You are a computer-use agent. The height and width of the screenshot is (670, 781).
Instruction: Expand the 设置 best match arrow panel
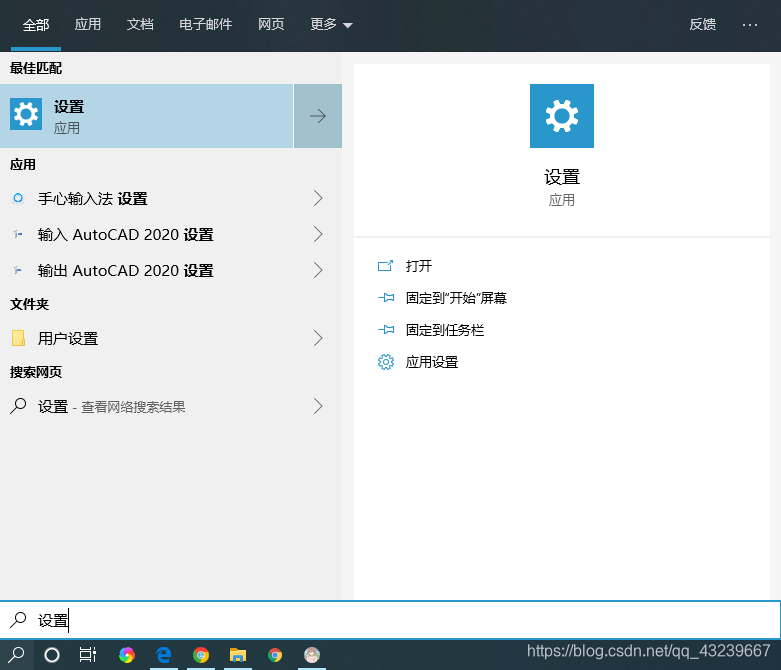point(318,116)
